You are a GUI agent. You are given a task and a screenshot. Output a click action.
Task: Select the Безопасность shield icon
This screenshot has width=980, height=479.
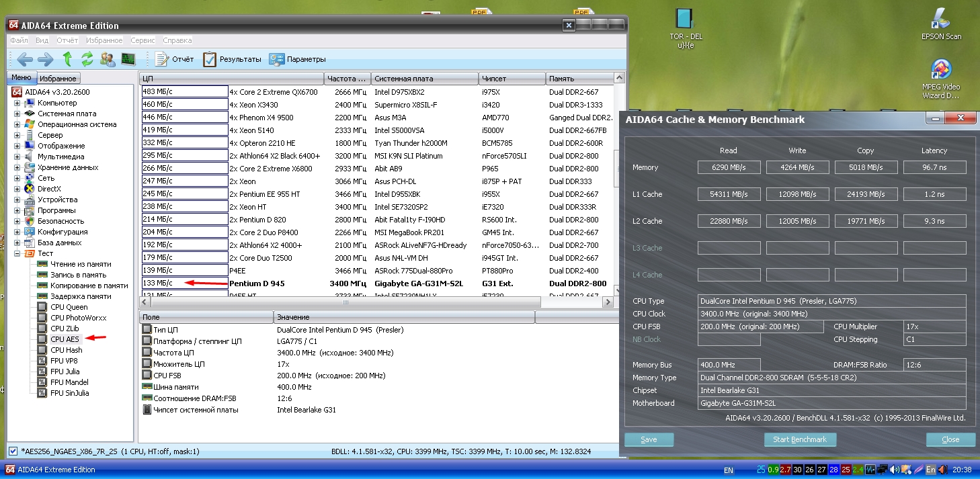pos(29,221)
